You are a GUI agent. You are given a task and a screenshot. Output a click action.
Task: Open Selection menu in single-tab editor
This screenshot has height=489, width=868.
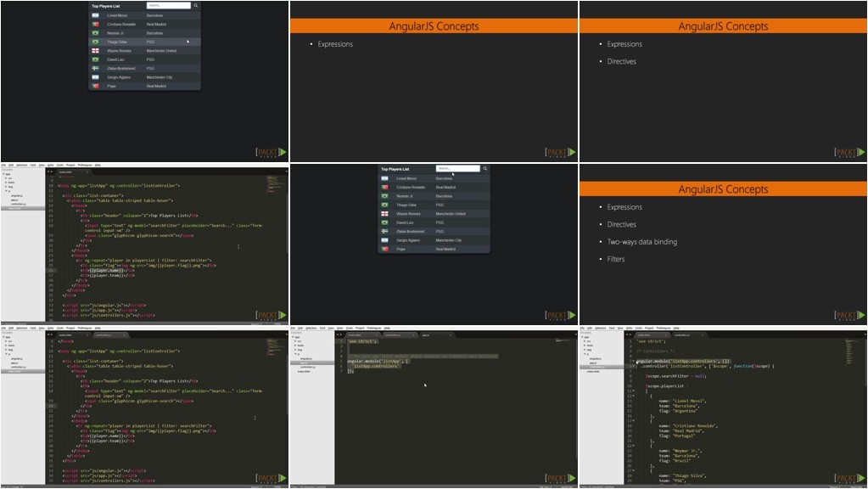(21, 165)
